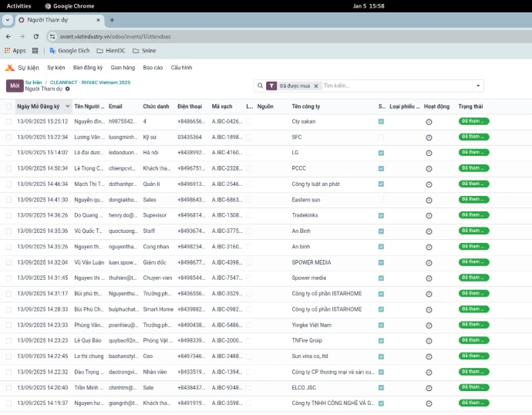Click the Odoo Sự kiện app logo

[x=9, y=68]
